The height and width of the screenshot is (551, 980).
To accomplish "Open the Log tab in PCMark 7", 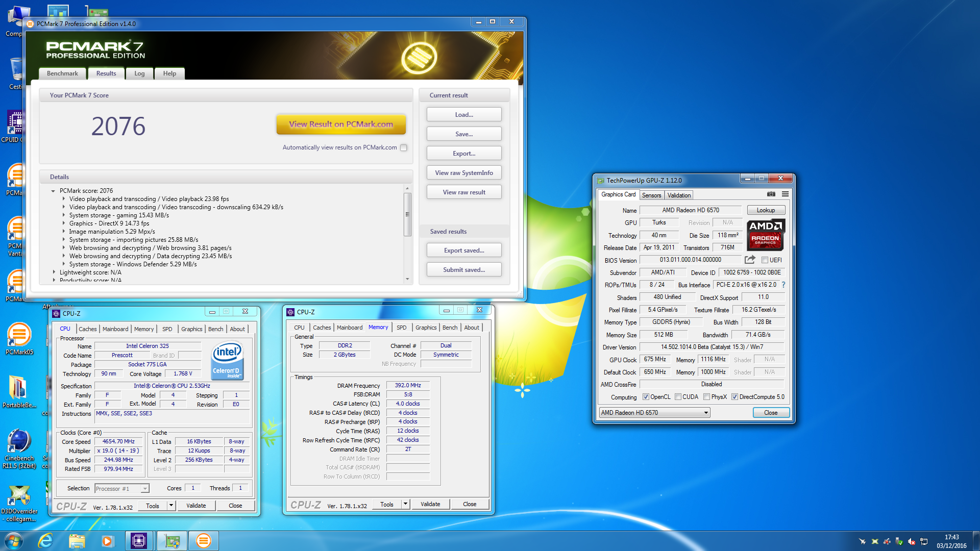I will [x=139, y=73].
